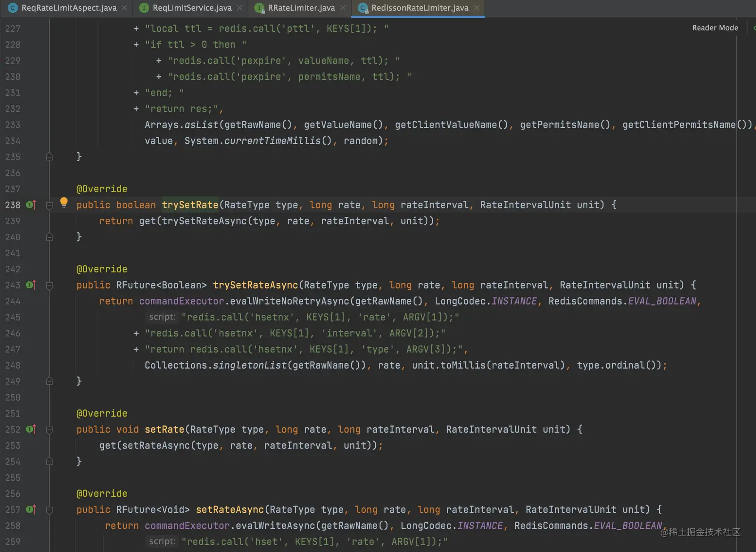
Task: Click the trySetRateAsync method declaration on line 243
Action: tap(255, 285)
